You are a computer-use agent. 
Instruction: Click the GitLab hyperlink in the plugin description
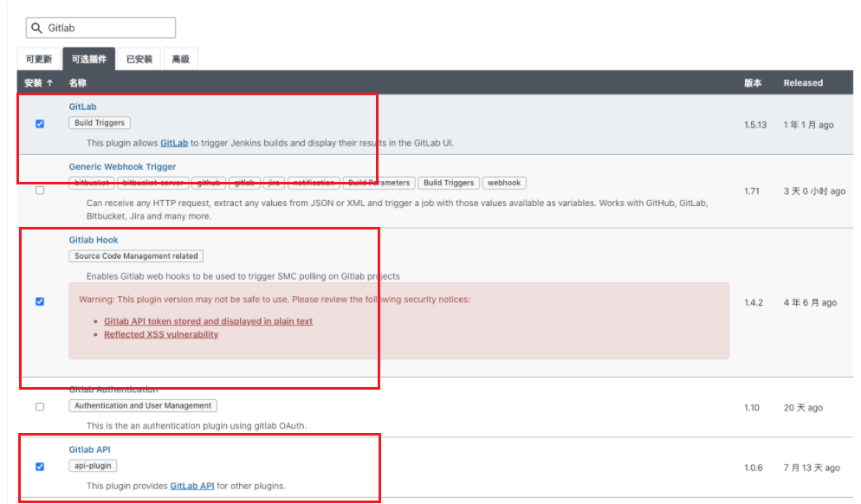click(172, 143)
